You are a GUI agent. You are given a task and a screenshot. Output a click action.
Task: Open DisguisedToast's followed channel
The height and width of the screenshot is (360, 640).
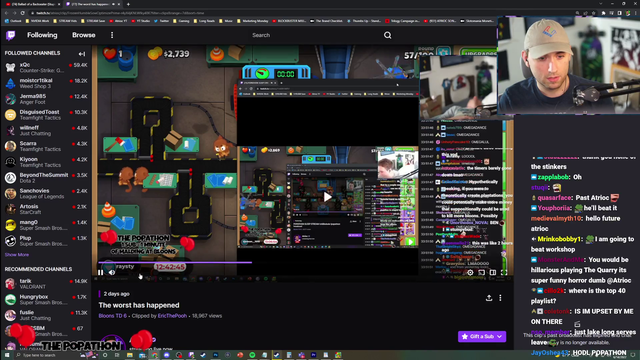(46, 115)
